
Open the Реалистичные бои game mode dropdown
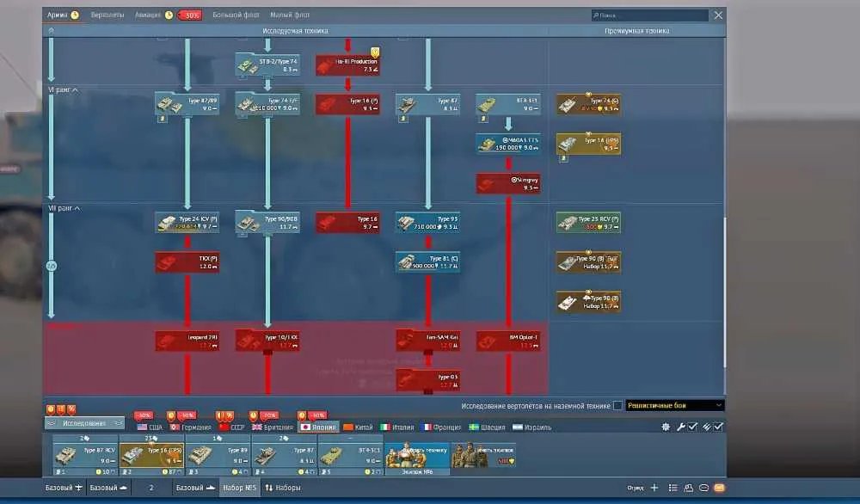674,406
